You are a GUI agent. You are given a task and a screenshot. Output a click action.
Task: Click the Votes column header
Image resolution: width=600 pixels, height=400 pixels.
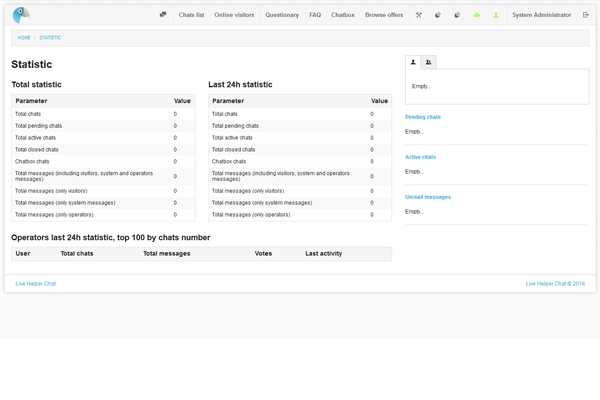pyautogui.click(x=263, y=254)
